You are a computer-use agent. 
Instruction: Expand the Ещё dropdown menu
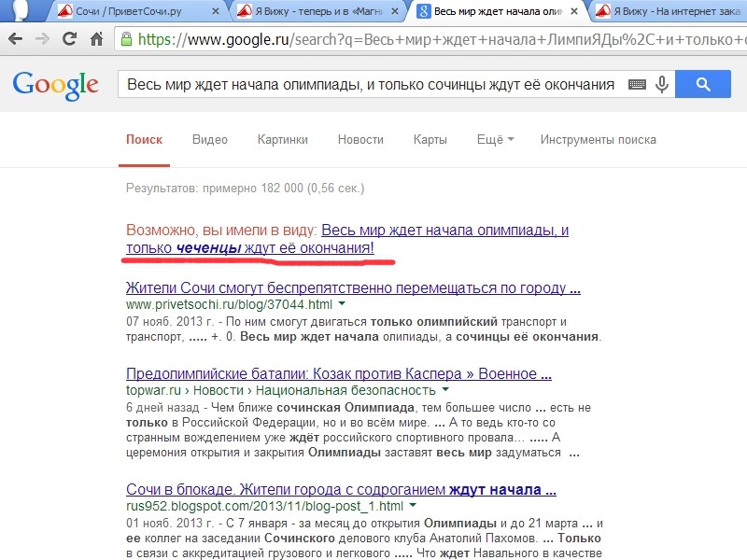[x=495, y=140]
